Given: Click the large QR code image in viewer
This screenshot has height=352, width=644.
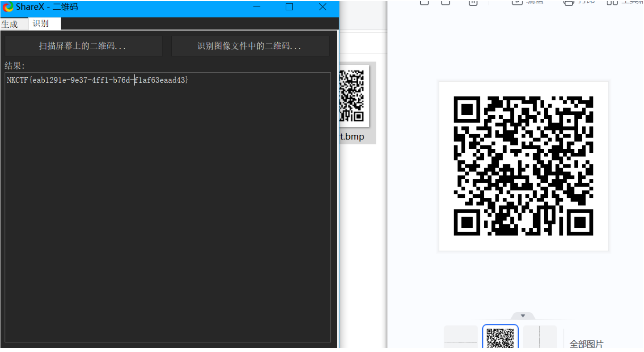Looking at the screenshot, I should coord(523,166).
